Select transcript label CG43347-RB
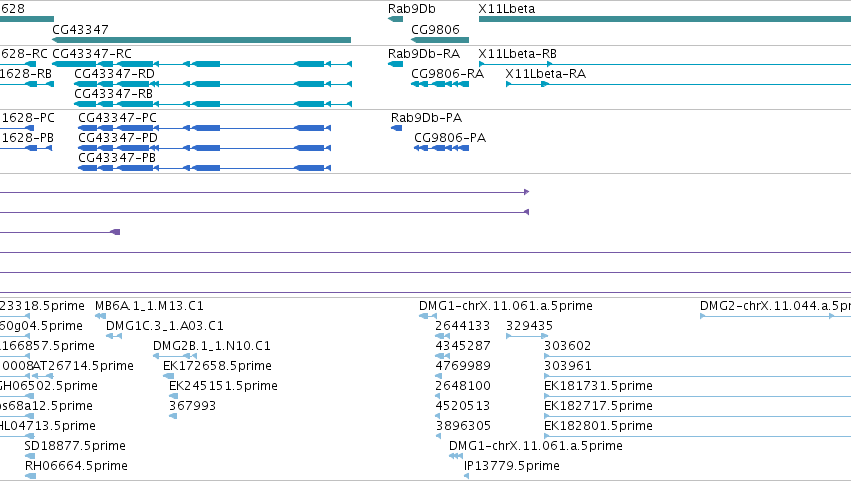 [113, 93]
